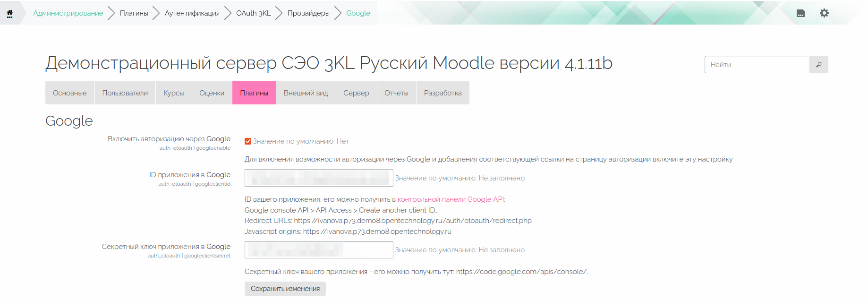Focus the Найти search field
The image size is (868, 300).
pyautogui.click(x=757, y=65)
